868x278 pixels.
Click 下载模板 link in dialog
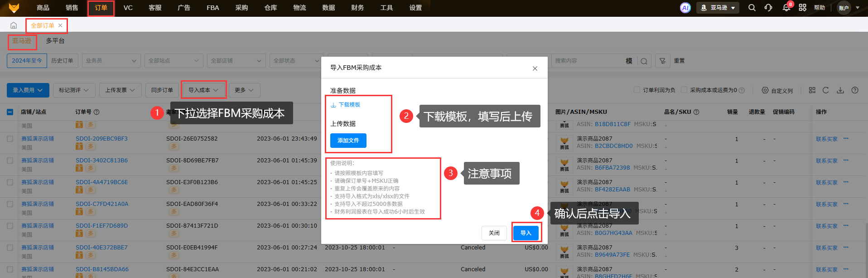[346, 105]
